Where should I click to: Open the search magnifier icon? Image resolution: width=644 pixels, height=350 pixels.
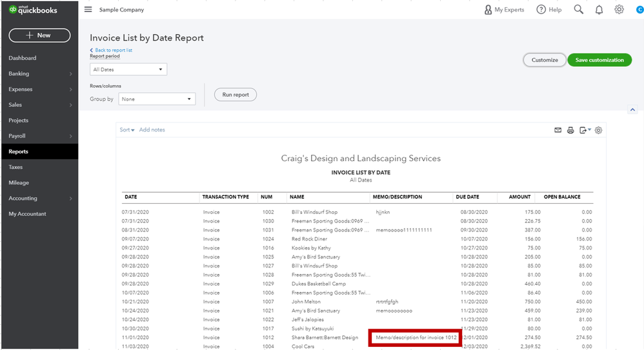coord(578,10)
